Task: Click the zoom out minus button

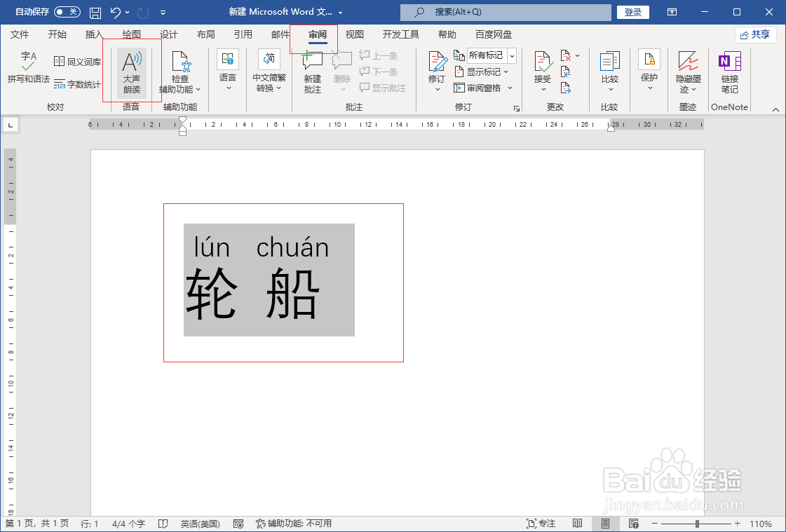Action: tap(654, 524)
